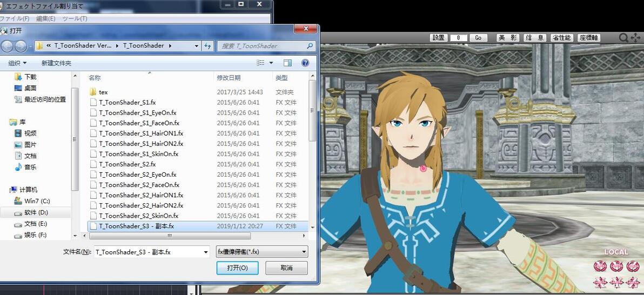644x295 pixels.
Task: Select T_ToonShader_S2_HairON1.fx in the file list
Action: click(x=141, y=195)
